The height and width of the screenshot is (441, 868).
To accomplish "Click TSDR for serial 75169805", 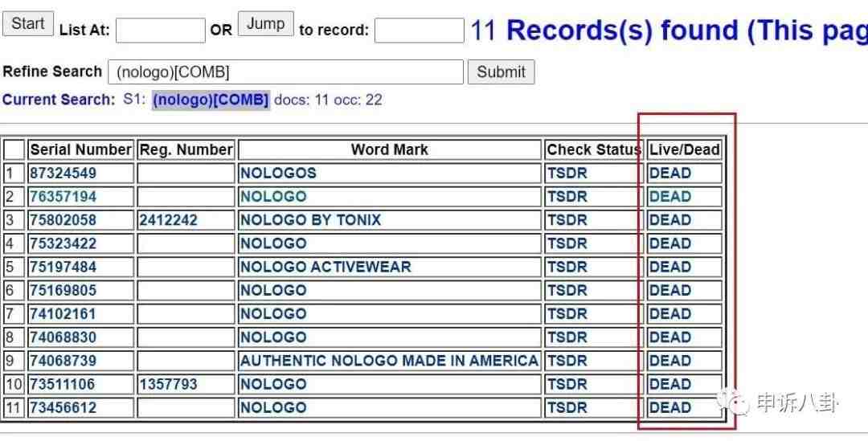I will point(567,291).
